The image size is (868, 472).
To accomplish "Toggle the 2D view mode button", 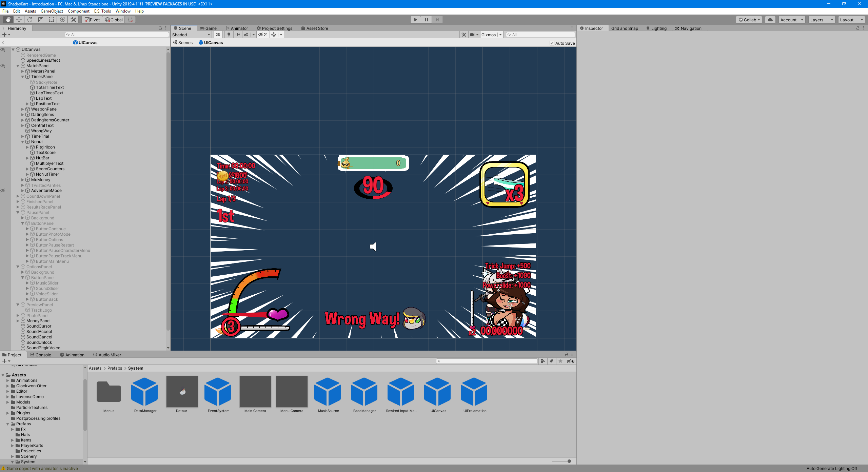I will click(218, 35).
